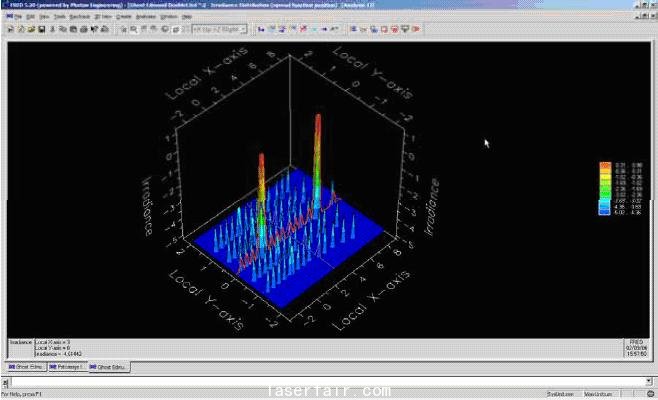This screenshot has width=658, height=400.
Task: Click the tallest irradiance peak in plot
Action: [x=318, y=125]
